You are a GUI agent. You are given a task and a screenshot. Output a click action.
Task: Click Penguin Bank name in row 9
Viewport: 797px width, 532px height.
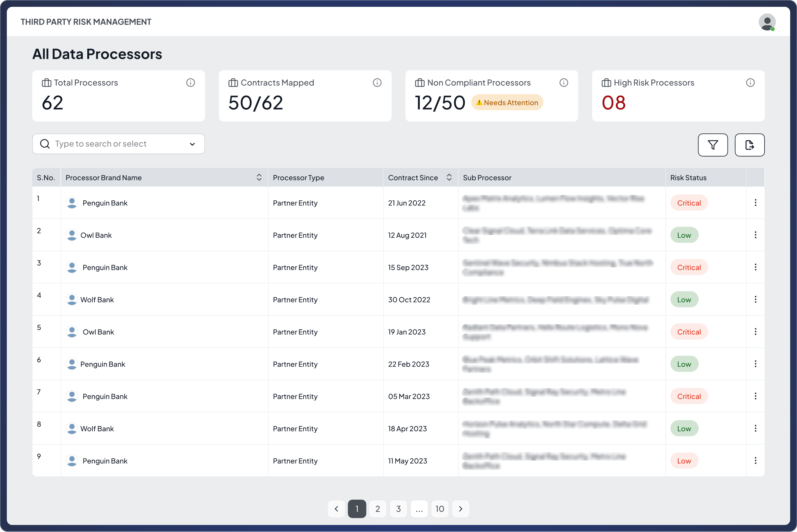pos(105,461)
